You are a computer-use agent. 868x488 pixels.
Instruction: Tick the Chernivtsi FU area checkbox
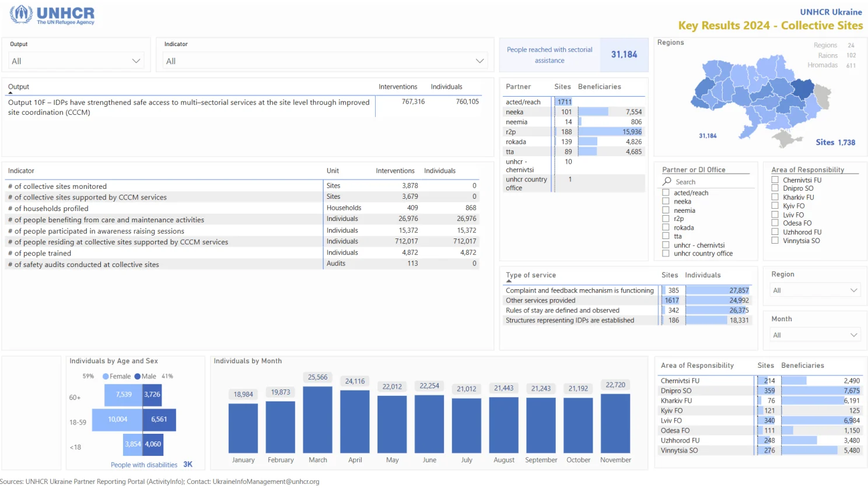point(775,180)
